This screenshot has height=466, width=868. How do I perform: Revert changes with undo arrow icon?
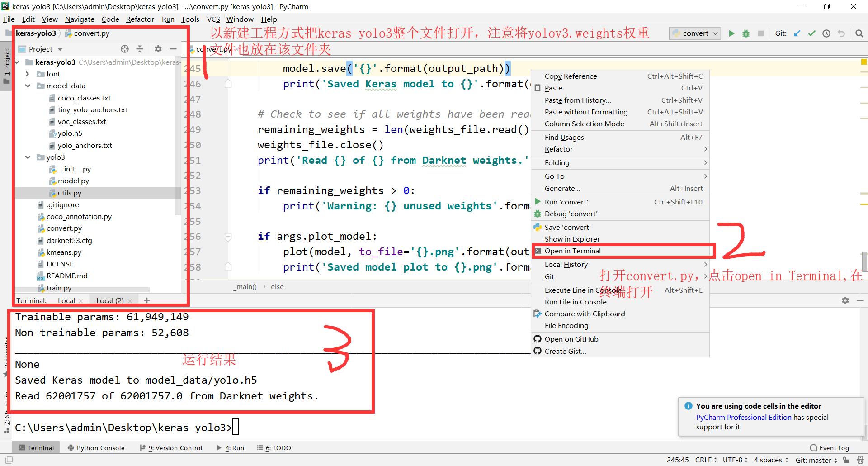click(841, 33)
